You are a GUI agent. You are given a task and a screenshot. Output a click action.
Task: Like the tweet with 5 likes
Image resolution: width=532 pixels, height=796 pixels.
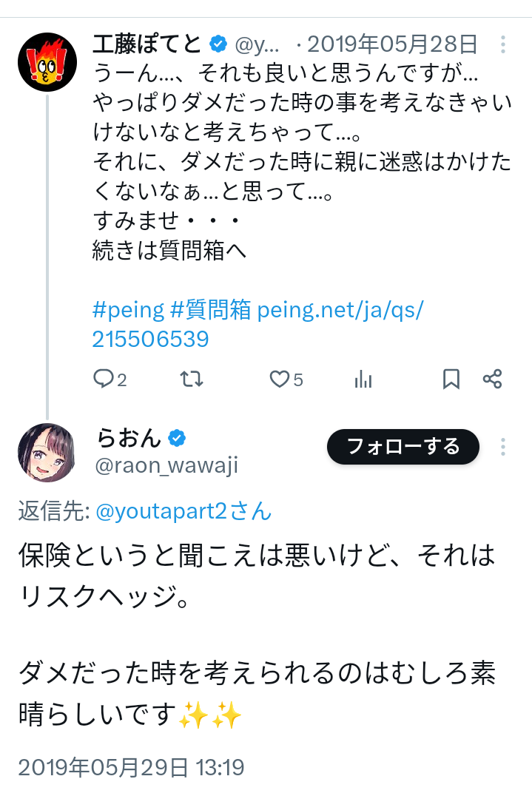click(x=279, y=380)
